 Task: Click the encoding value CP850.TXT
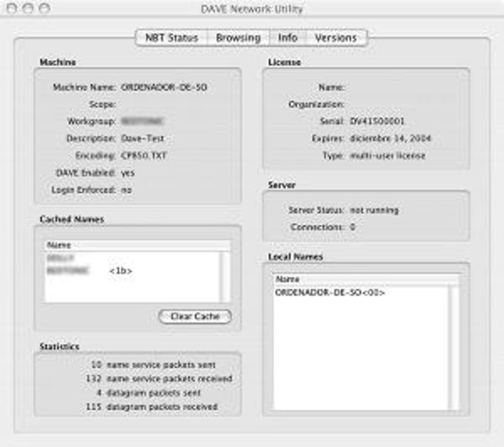143,156
